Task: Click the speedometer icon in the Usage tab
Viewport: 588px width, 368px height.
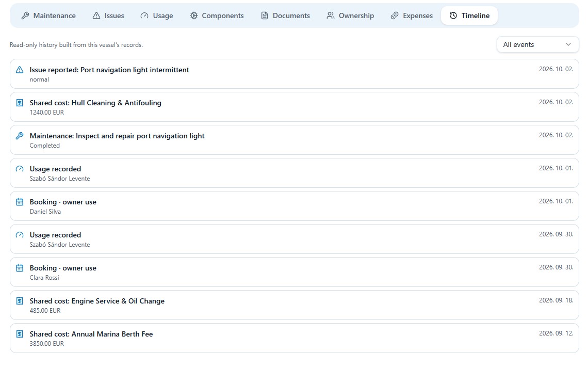Action: click(144, 15)
